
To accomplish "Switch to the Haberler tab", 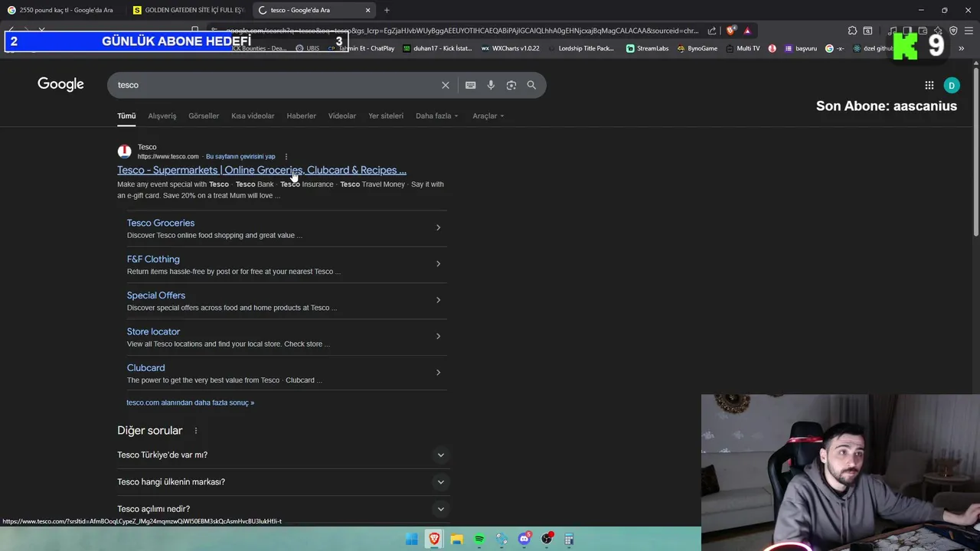I will coord(302,116).
